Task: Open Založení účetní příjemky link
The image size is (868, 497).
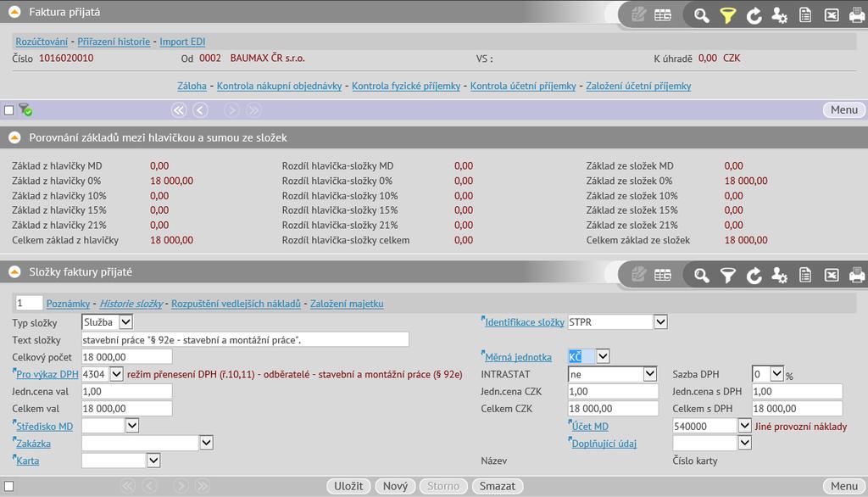Action: [638, 86]
